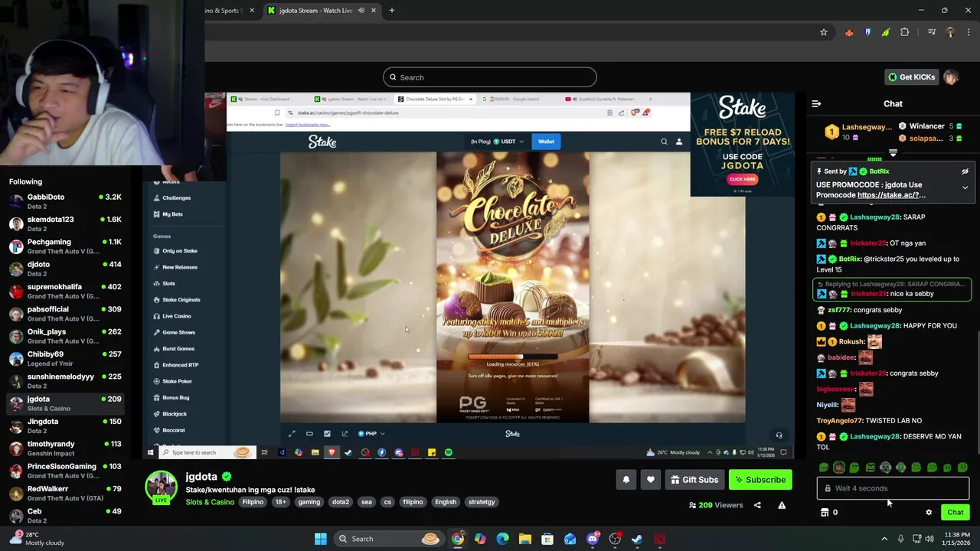This screenshot has height=551, width=980.
Task: Open Microsoft Edge from the taskbar
Action: [x=502, y=539]
